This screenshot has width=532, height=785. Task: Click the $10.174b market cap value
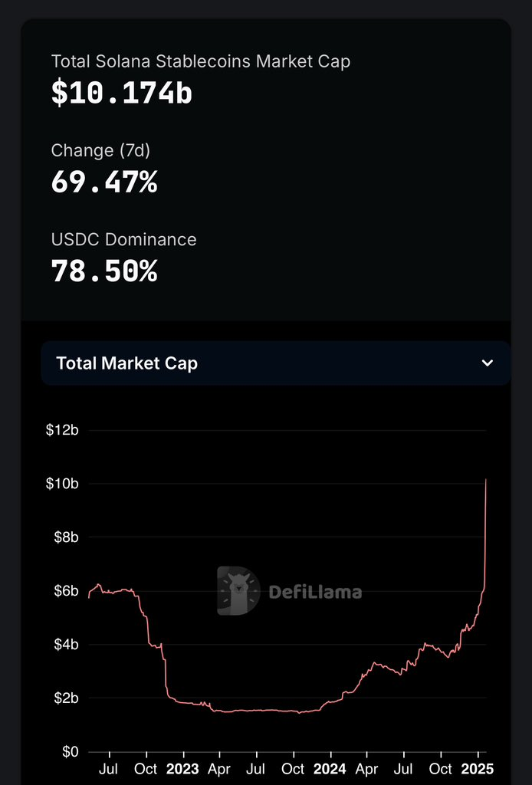pos(121,94)
